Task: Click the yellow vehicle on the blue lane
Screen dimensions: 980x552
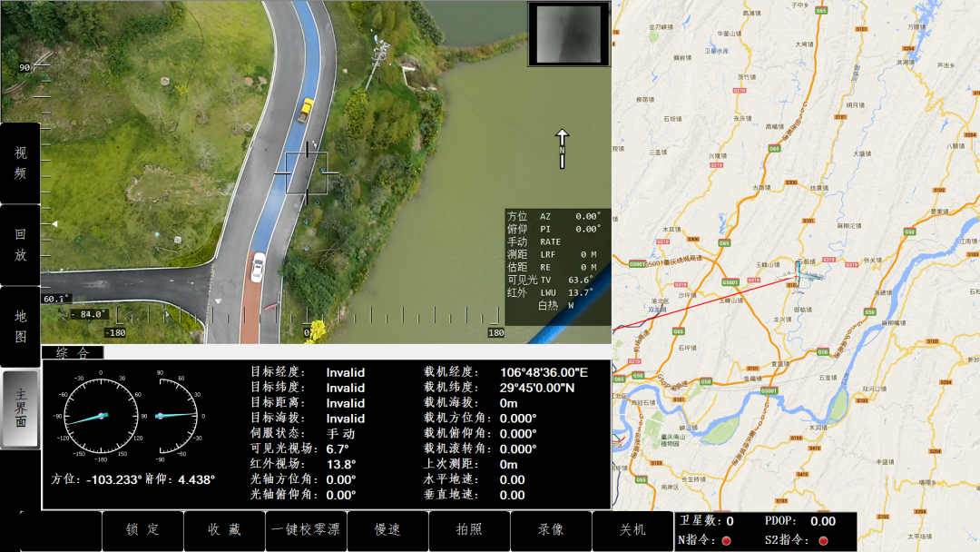Action: (305, 110)
